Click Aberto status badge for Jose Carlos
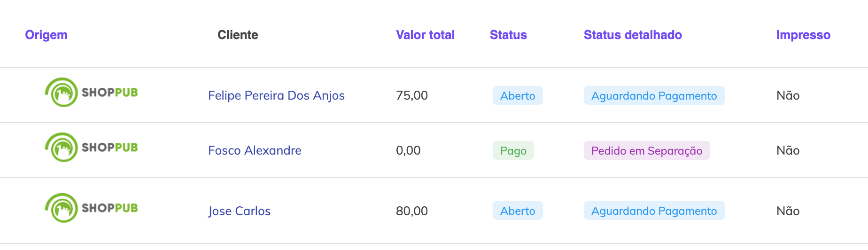The width and height of the screenshot is (868, 250). 518,211
